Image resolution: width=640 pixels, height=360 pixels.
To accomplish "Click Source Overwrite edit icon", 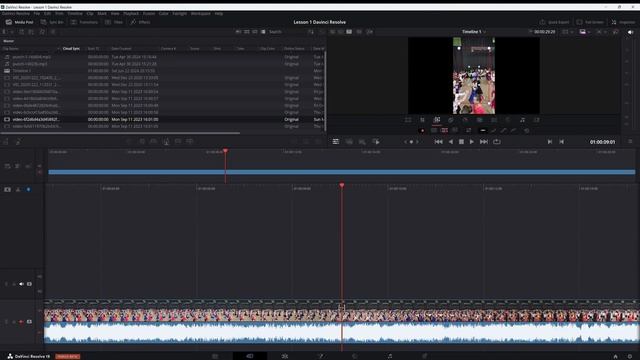I will coord(190,141).
